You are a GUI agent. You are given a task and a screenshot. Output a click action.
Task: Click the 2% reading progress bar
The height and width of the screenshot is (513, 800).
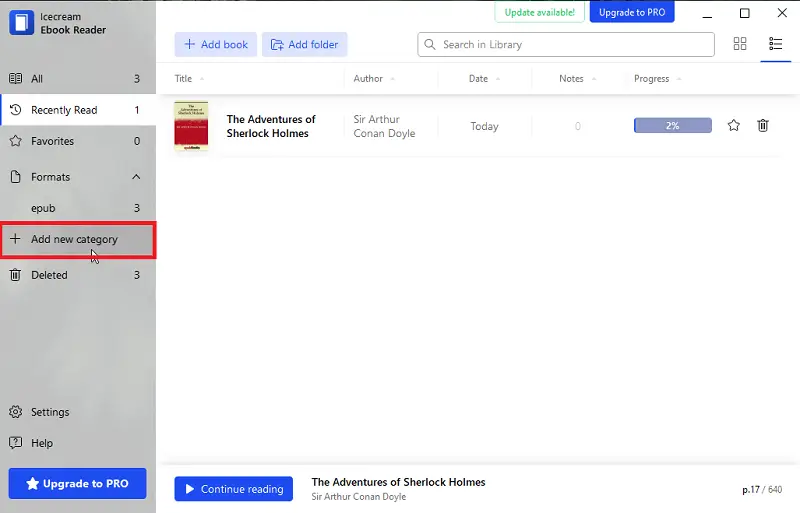(672, 126)
